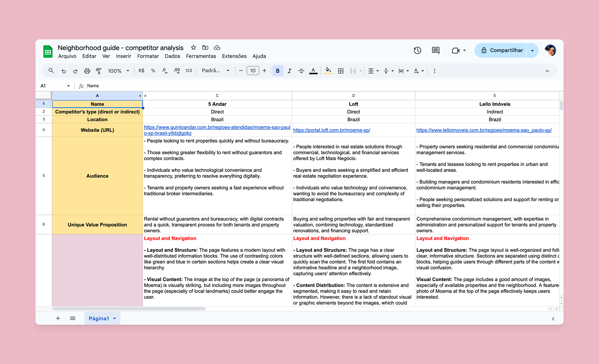The height and width of the screenshot is (364, 599).
Task: Open Extensões menu
Action: (x=234, y=56)
